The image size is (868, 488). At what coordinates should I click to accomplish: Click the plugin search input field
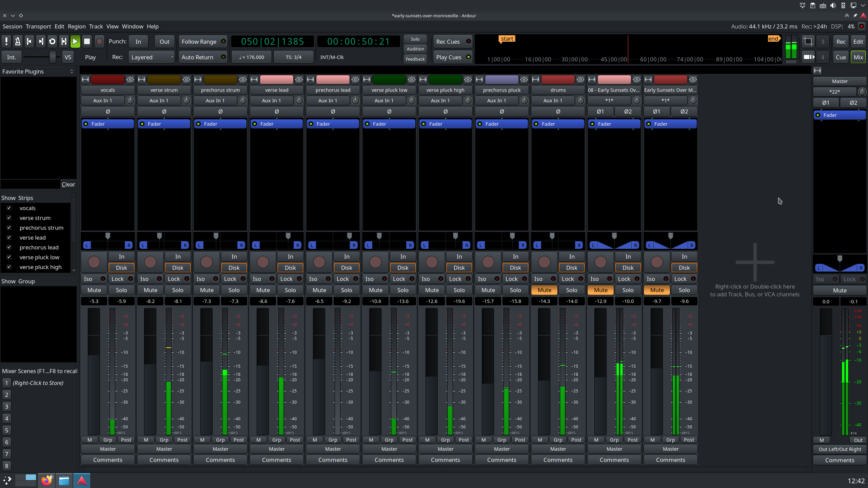pos(30,184)
